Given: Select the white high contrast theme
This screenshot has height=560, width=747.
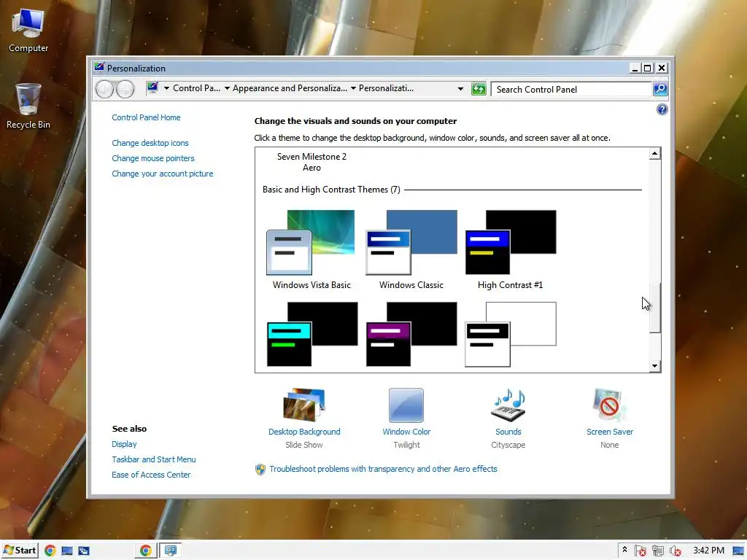Looking at the screenshot, I should (x=510, y=334).
